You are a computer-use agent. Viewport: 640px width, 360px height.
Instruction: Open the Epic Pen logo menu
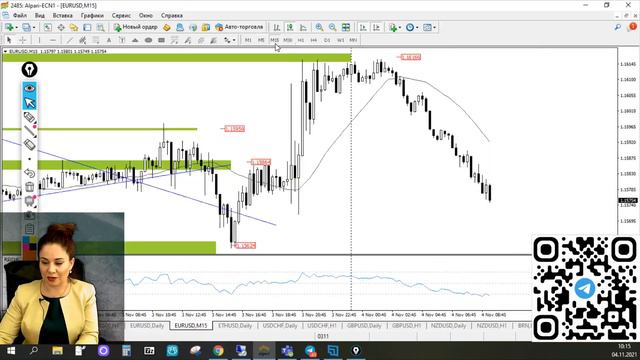coord(29,69)
